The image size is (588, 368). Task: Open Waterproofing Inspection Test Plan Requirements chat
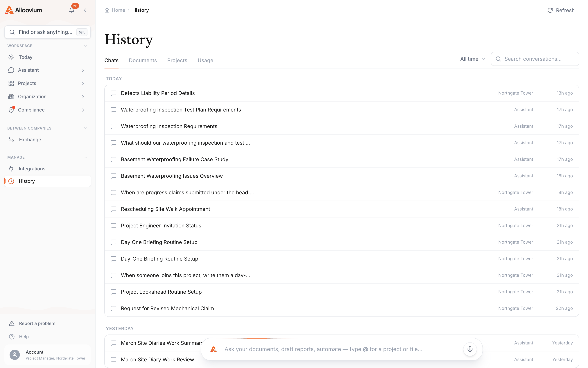coord(342,110)
